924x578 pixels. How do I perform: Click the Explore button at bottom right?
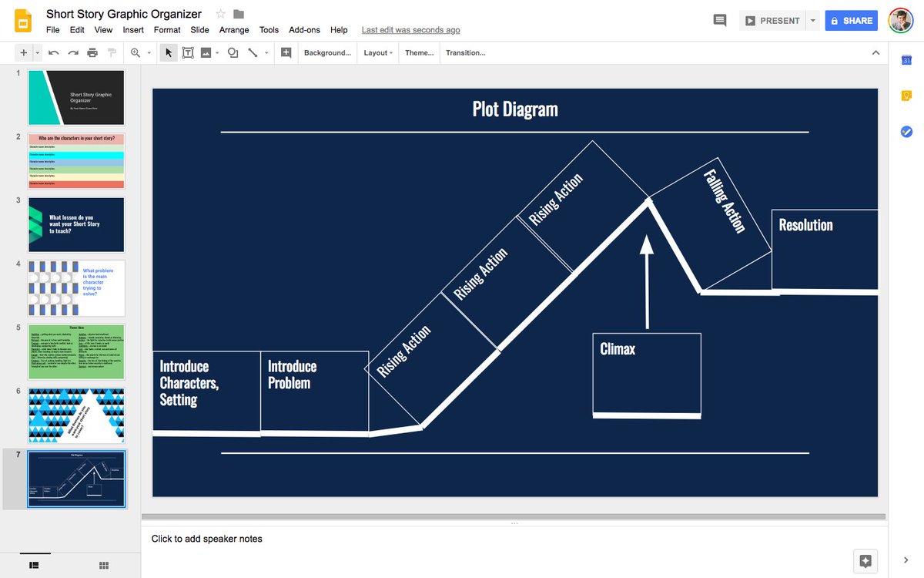[x=865, y=561]
